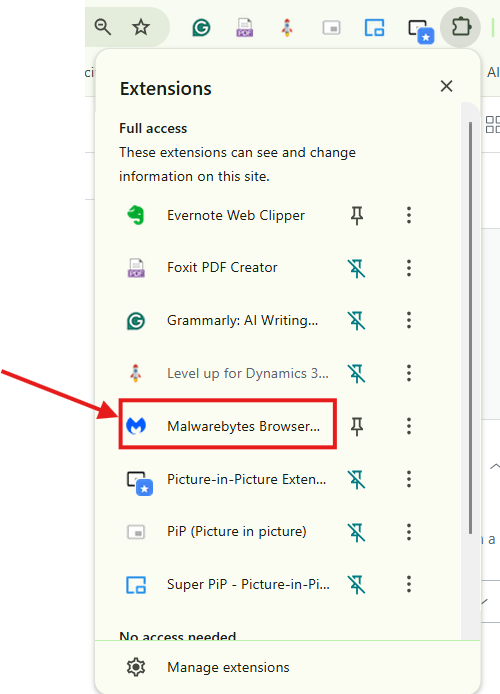
Task: Open more options for Level up for Dynamics
Action: 409,374
